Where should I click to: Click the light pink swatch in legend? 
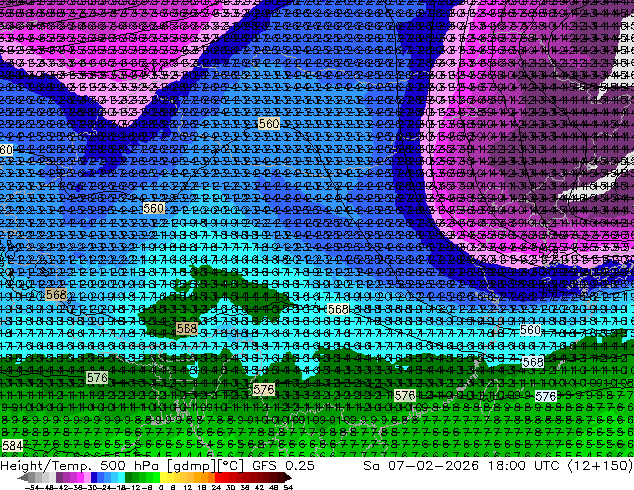tap(87, 477)
